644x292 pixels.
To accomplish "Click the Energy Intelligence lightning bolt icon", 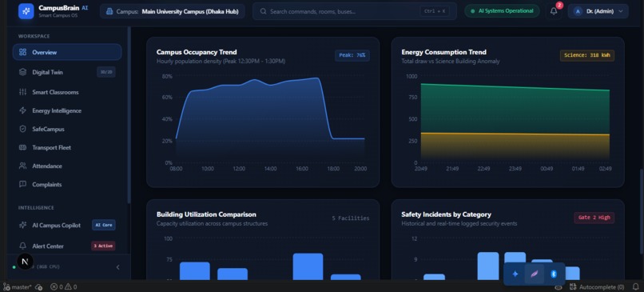I will [x=23, y=110].
